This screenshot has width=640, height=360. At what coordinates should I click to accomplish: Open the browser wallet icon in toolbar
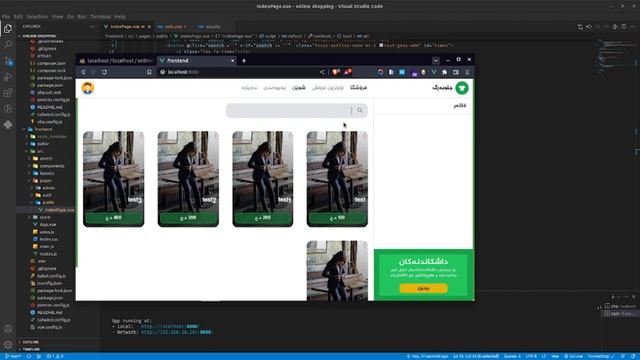[x=456, y=72]
